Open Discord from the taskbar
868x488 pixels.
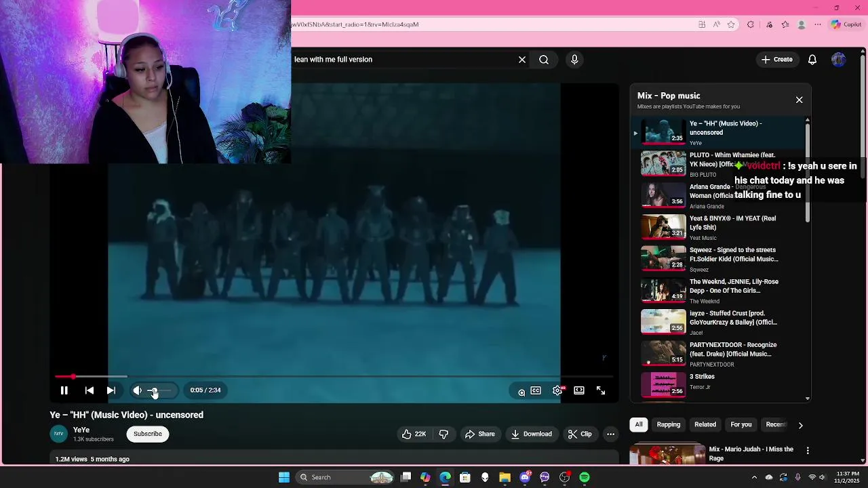(524, 477)
